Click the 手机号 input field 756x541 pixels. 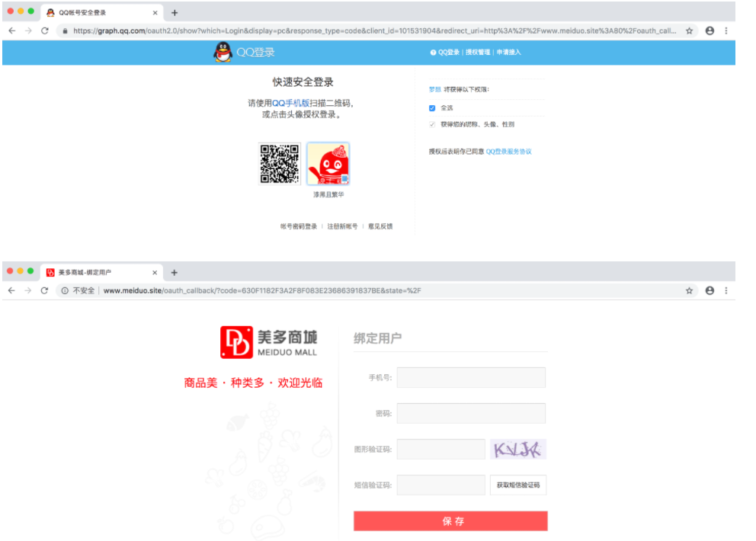coord(471,377)
